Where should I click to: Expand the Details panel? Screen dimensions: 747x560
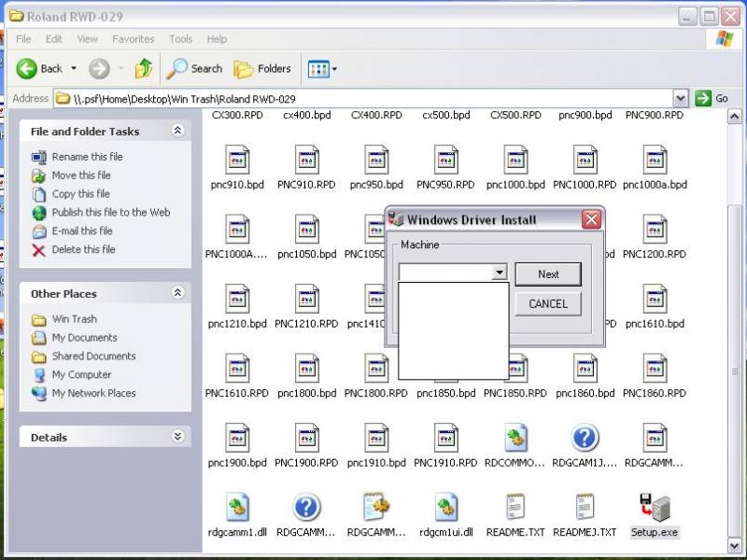point(177,437)
